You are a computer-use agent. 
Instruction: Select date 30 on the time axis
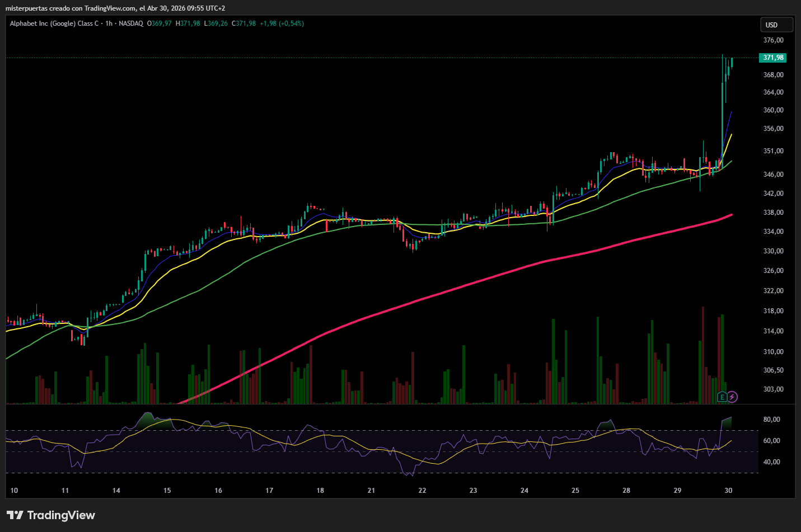[x=728, y=491]
